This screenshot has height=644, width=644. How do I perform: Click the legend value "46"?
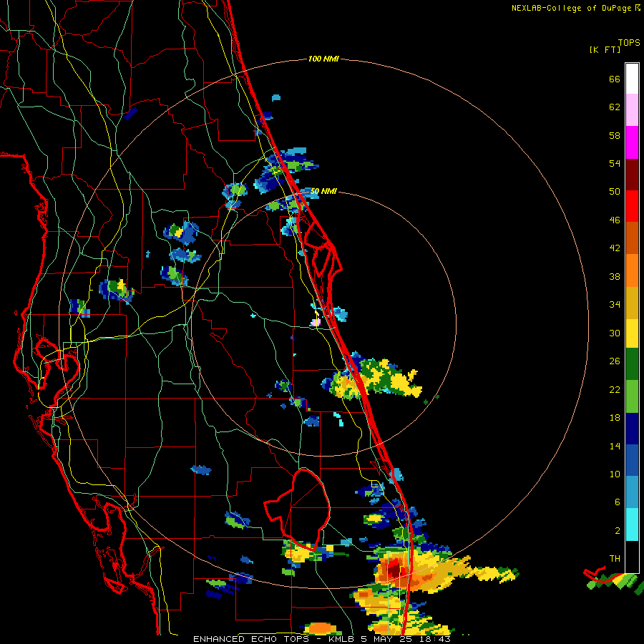coord(615,220)
